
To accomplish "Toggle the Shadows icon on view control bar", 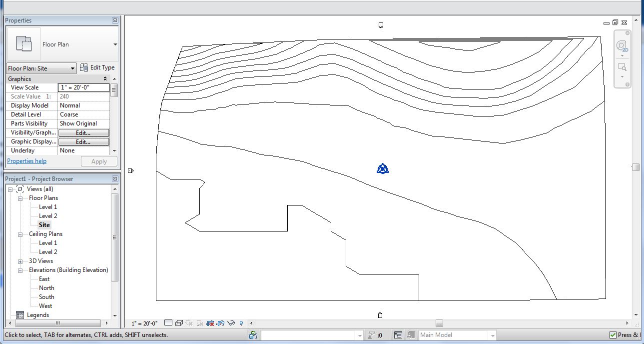I will [x=200, y=322].
